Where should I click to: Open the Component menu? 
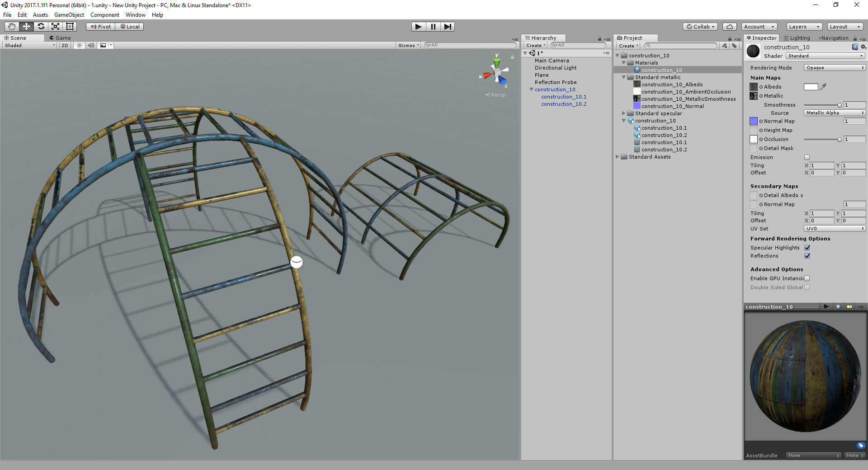(104, 15)
